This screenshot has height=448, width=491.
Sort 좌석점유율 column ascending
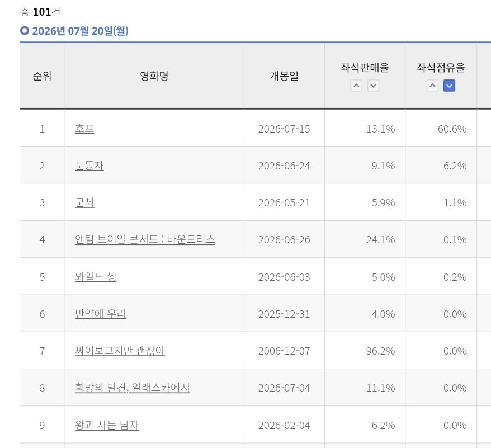pyautogui.click(x=432, y=86)
